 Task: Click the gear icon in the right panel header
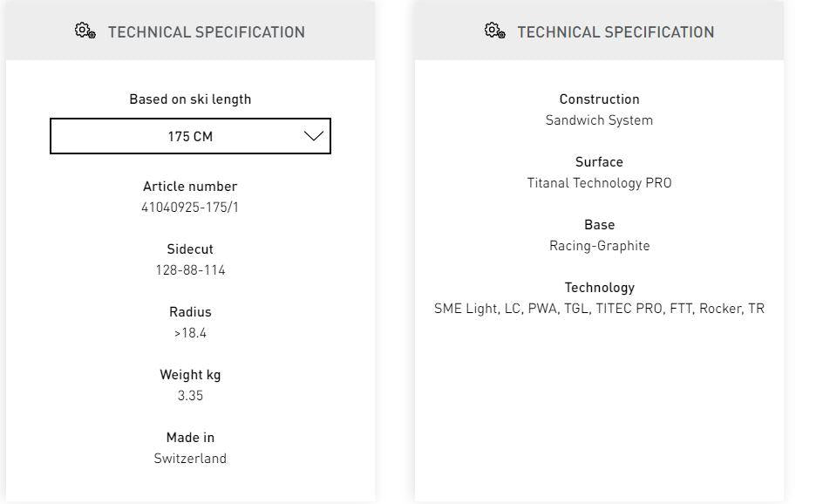tap(494, 31)
